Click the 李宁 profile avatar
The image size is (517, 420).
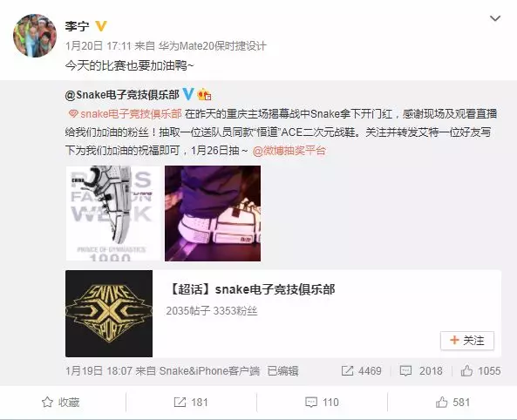tap(35, 36)
